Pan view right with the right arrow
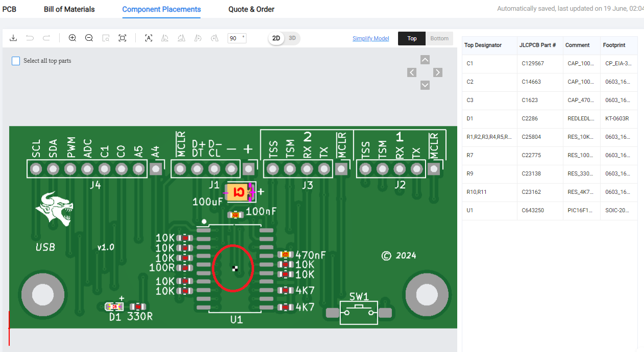The image size is (644, 352). (x=438, y=72)
